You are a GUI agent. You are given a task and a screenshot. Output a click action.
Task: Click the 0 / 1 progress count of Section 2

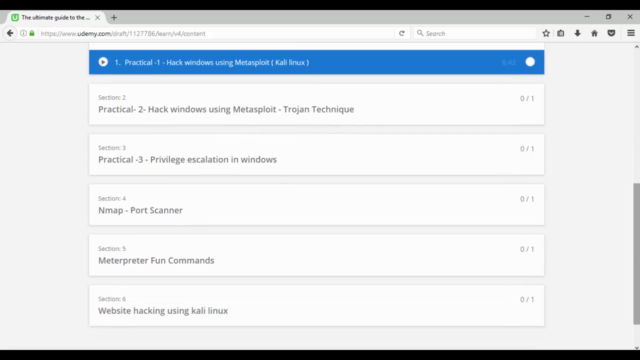tap(527, 98)
